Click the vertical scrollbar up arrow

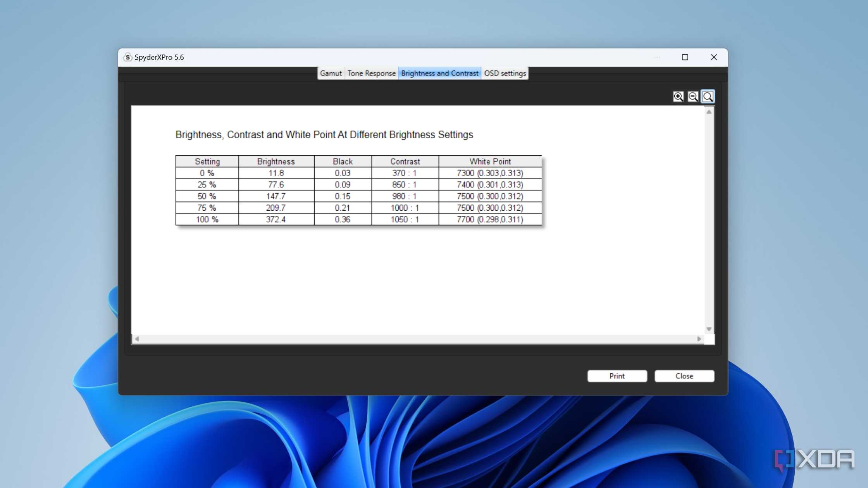pyautogui.click(x=709, y=112)
